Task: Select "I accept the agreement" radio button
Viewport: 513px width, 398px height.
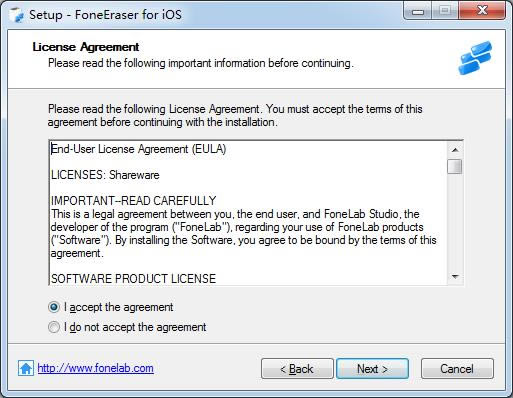Action: point(54,307)
